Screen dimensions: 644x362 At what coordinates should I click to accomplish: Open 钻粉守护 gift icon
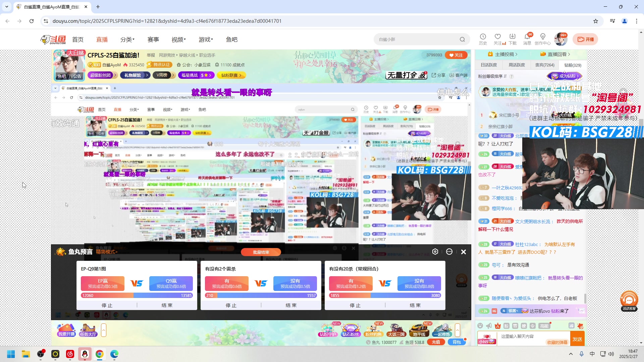click(x=327, y=330)
